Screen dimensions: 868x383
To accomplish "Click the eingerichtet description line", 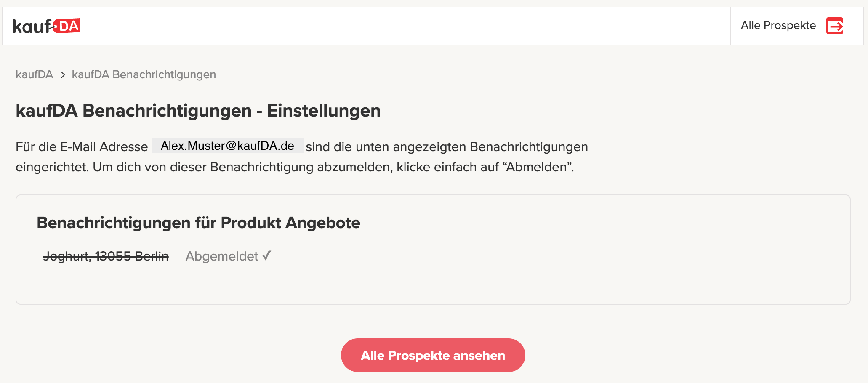I will [x=295, y=167].
